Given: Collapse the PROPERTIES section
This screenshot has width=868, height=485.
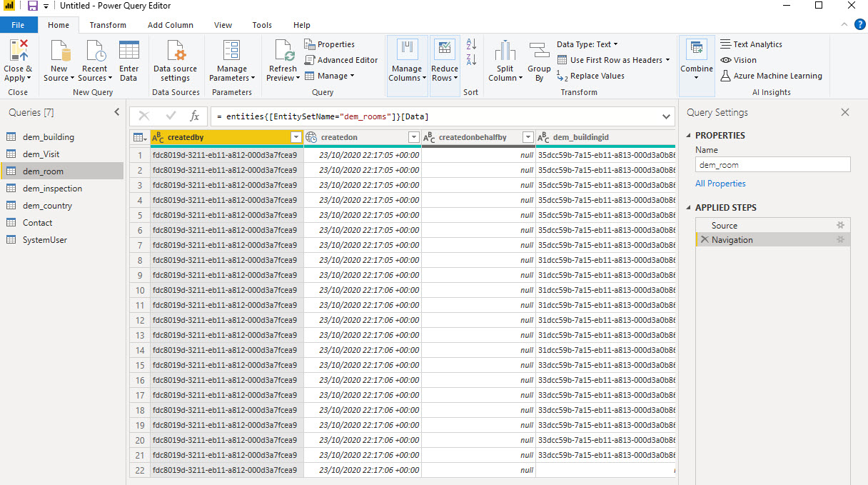Looking at the screenshot, I should point(690,135).
